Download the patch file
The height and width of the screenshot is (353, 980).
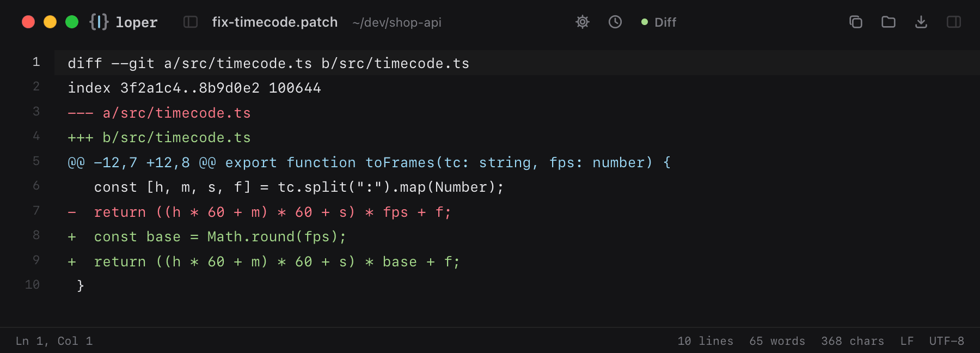(921, 22)
